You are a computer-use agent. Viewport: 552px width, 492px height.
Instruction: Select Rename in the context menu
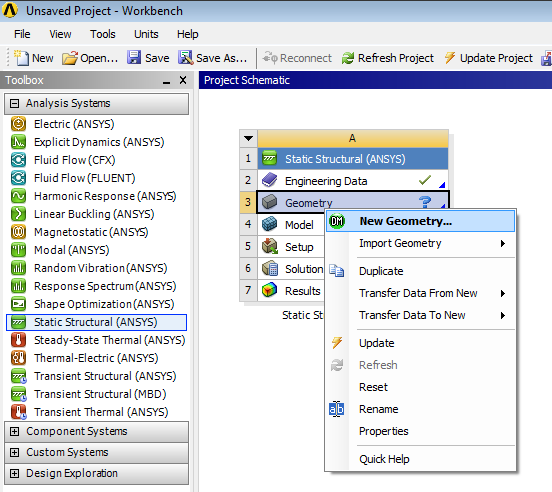point(420,409)
